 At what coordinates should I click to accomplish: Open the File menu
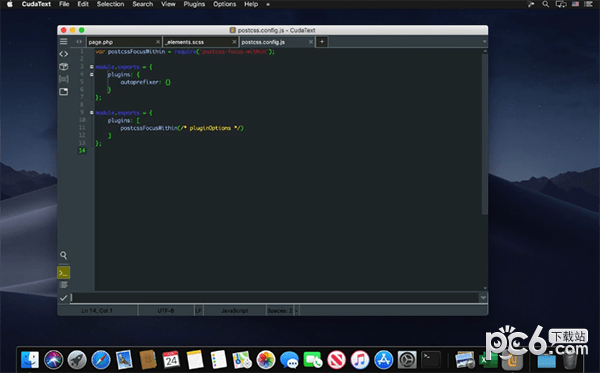pyautogui.click(x=64, y=4)
